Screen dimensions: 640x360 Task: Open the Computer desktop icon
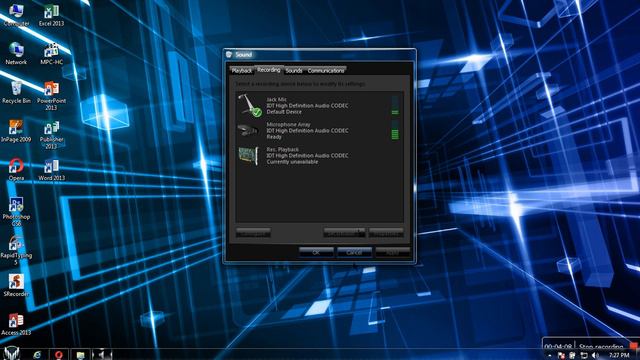pyautogui.click(x=16, y=15)
